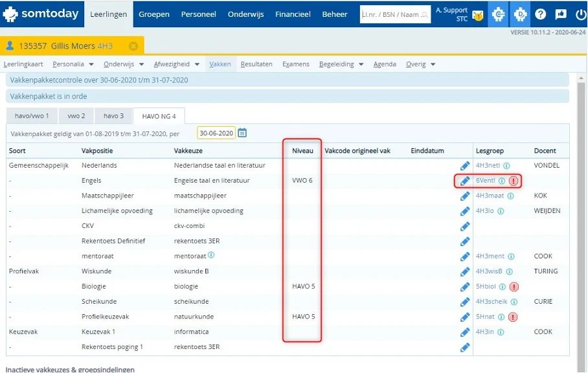Screen dimensions: 588x373
Task: Edit the Biologie subject with pencil icon
Action: pos(464,287)
